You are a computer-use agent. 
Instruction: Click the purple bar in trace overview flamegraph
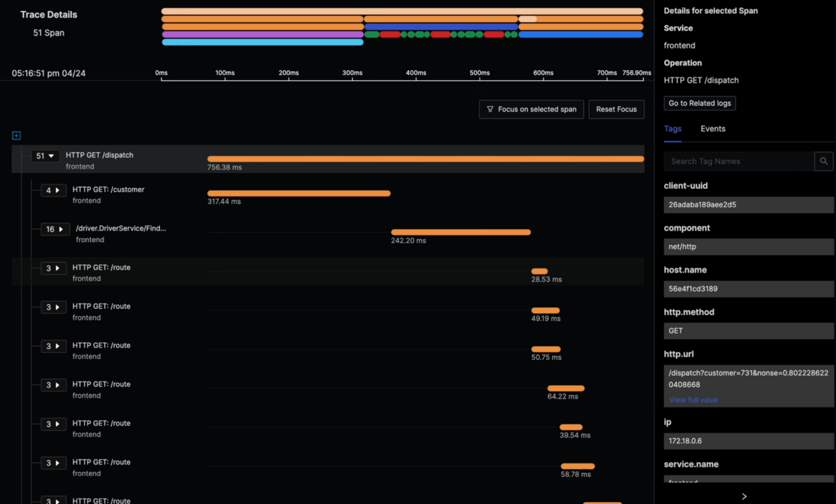coord(262,34)
